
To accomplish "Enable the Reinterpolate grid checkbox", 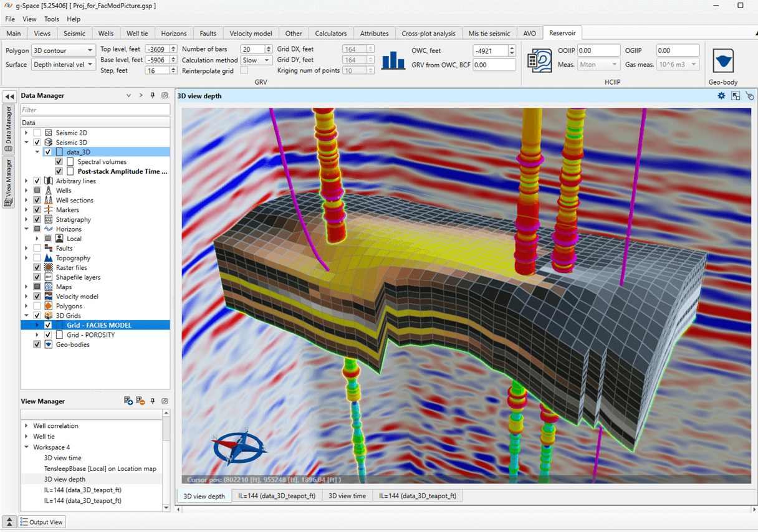I will [x=244, y=71].
